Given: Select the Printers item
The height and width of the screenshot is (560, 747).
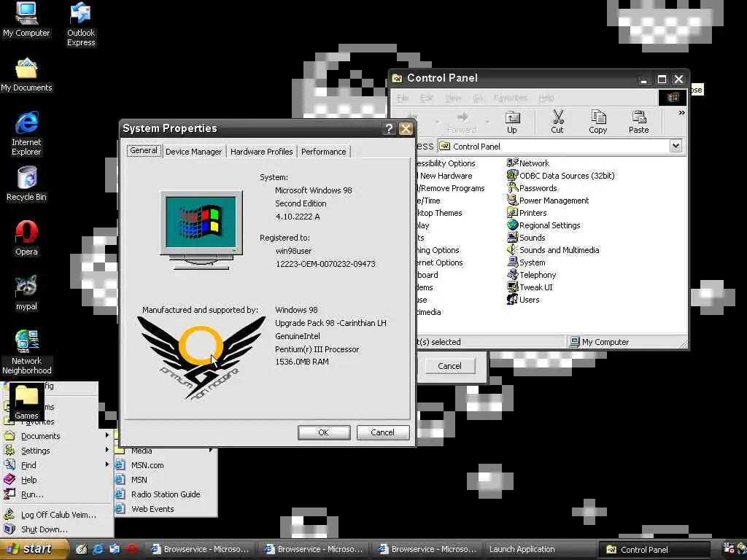Looking at the screenshot, I should (x=527, y=213).
